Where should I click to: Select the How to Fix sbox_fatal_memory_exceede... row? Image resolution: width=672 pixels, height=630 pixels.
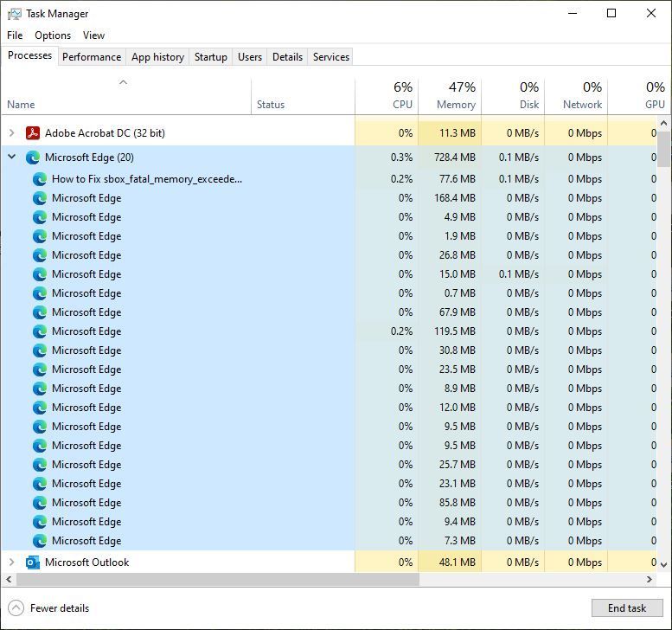329,179
